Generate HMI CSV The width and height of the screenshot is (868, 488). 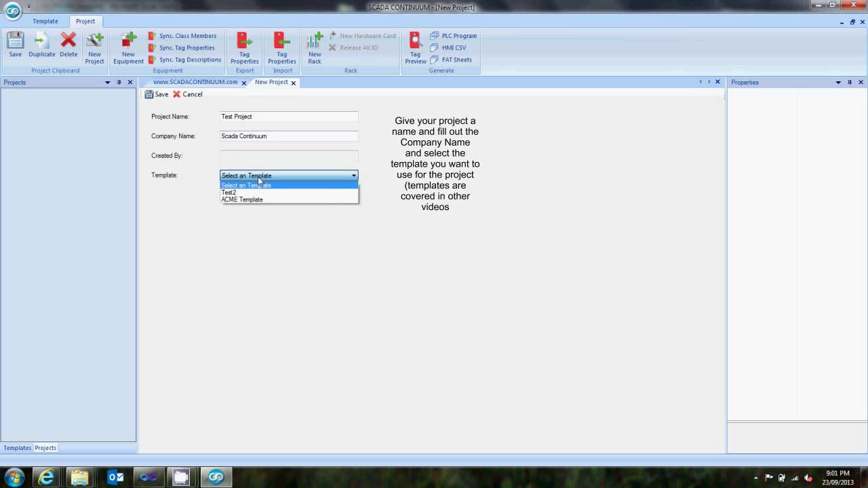pos(448,47)
